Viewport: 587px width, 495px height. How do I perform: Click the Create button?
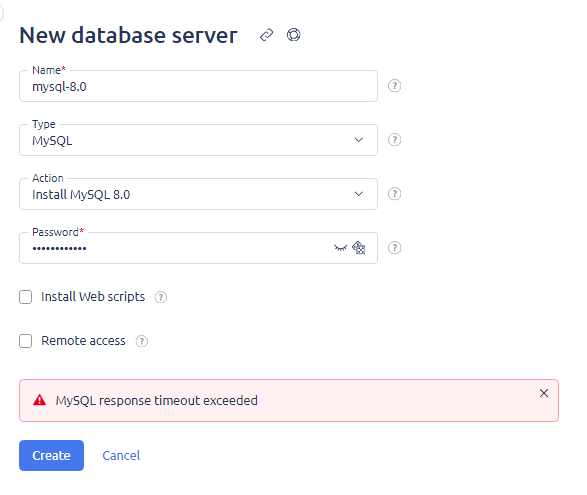click(x=51, y=455)
